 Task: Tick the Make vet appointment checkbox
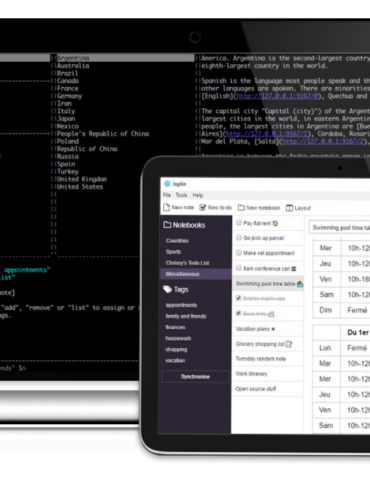239,253
